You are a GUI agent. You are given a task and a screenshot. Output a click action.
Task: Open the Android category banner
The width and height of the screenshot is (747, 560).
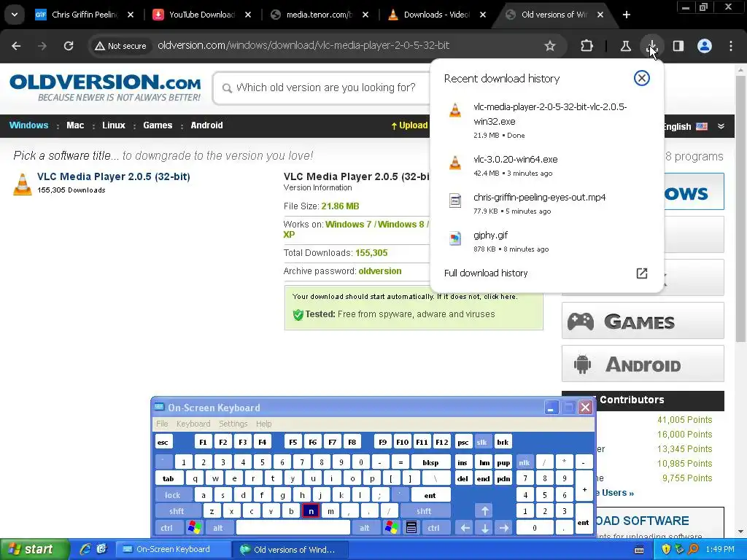pyautogui.click(x=643, y=364)
